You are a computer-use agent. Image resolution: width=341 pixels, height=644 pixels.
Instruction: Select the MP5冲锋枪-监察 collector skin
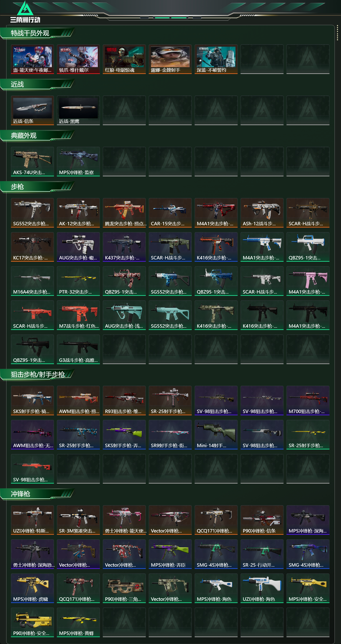pos(78,162)
